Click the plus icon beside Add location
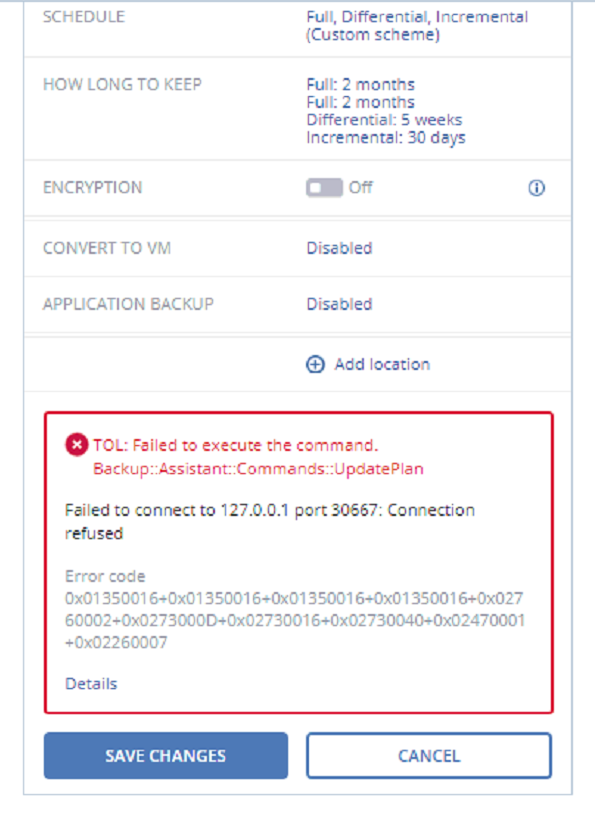Screen dimensions: 595x822 point(315,364)
